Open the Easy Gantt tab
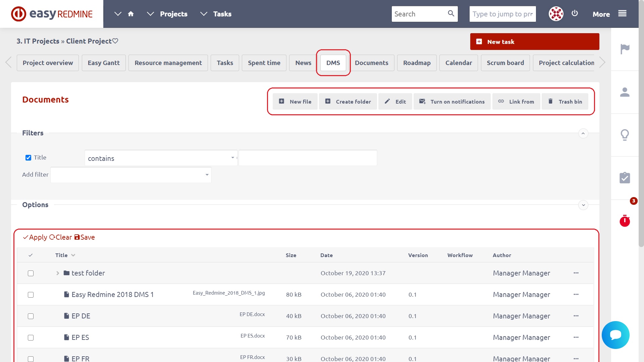Image resolution: width=644 pixels, height=362 pixels. pyautogui.click(x=104, y=63)
